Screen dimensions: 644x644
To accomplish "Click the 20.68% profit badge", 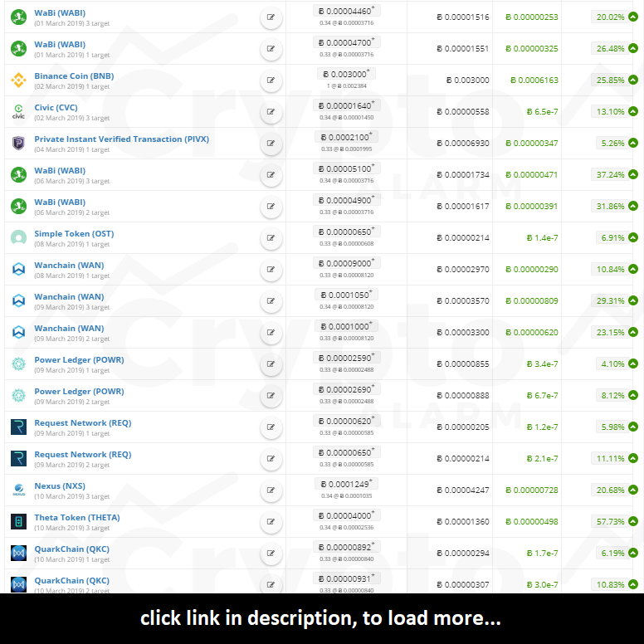I will 610,490.
